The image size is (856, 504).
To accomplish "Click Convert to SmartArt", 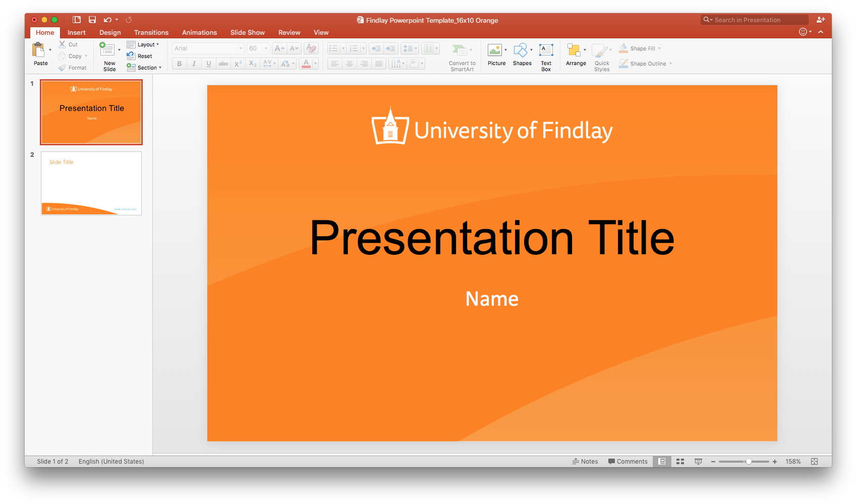I will pyautogui.click(x=461, y=55).
